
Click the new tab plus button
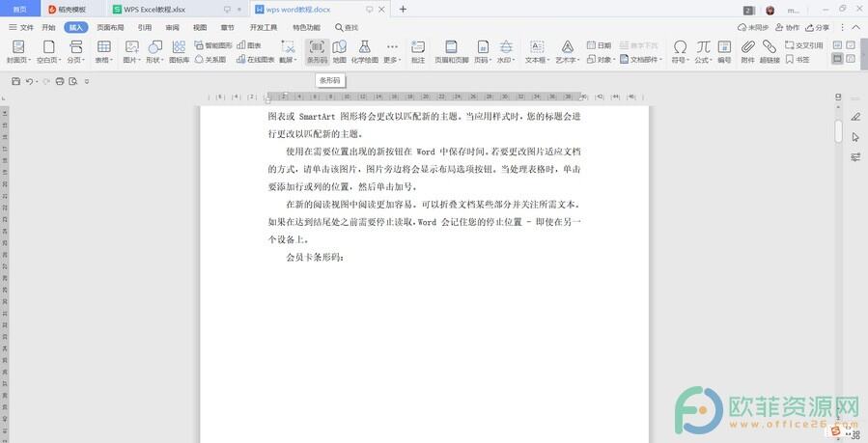[x=403, y=10]
